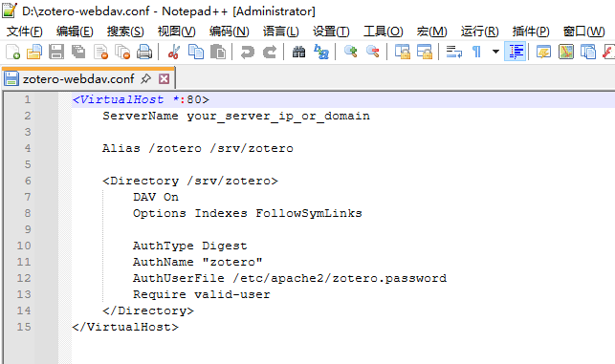Open the 语言(L) menu
The width and height of the screenshot is (615, 364).
point(281,32)
